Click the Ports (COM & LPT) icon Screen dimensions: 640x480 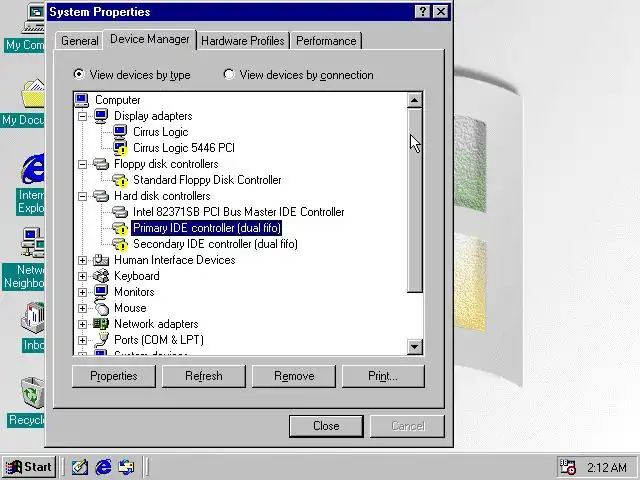coord(102,340)
